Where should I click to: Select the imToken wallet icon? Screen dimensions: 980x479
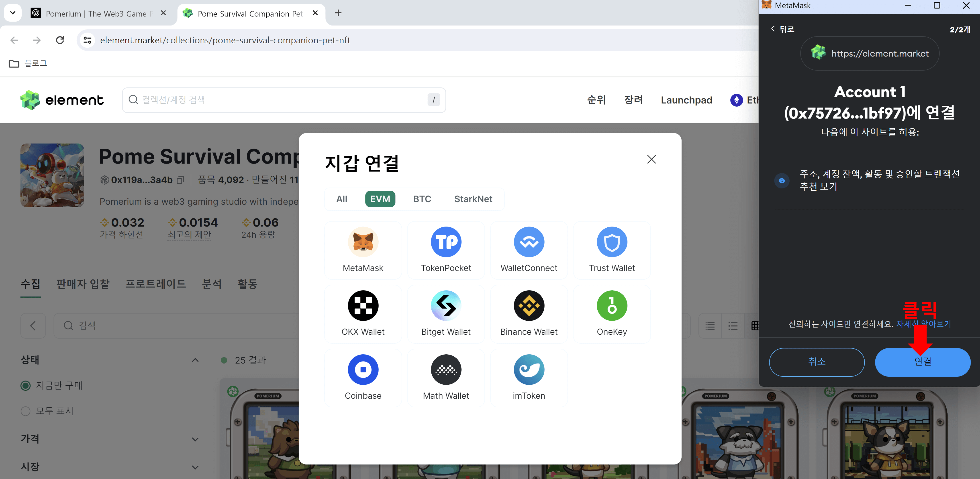(x=529, y=369)
